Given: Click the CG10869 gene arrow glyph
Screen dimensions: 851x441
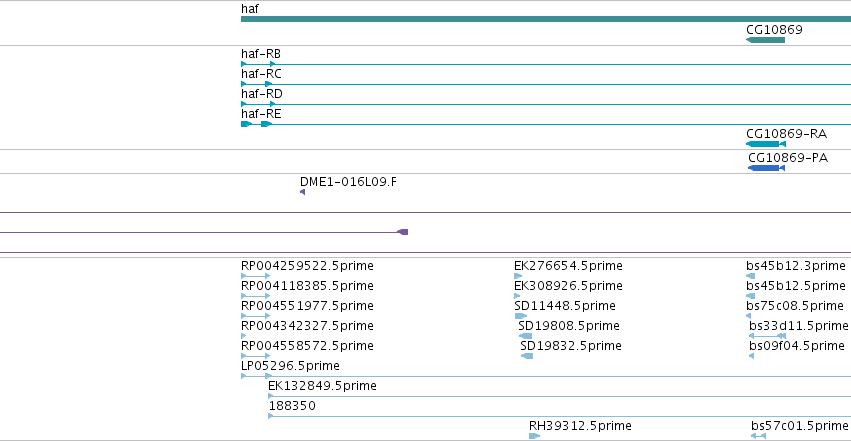Looking at the screenshot, I should click(765, 40).
